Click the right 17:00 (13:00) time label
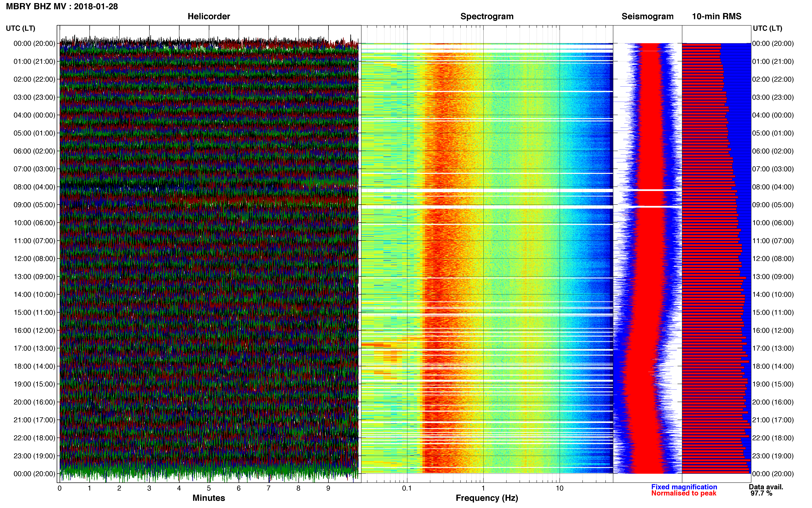This screenshot has height=508, width=812. pos(773,348)
